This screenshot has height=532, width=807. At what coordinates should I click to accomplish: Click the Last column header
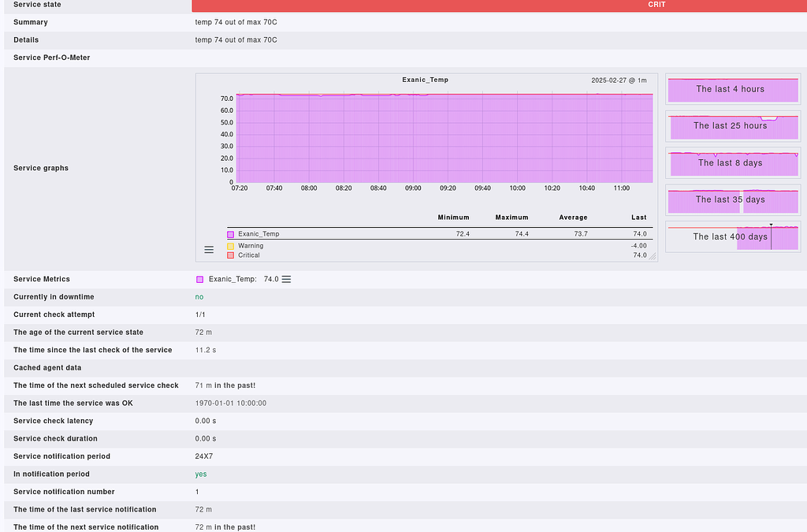pyautogui.click(x=638, y=218)
